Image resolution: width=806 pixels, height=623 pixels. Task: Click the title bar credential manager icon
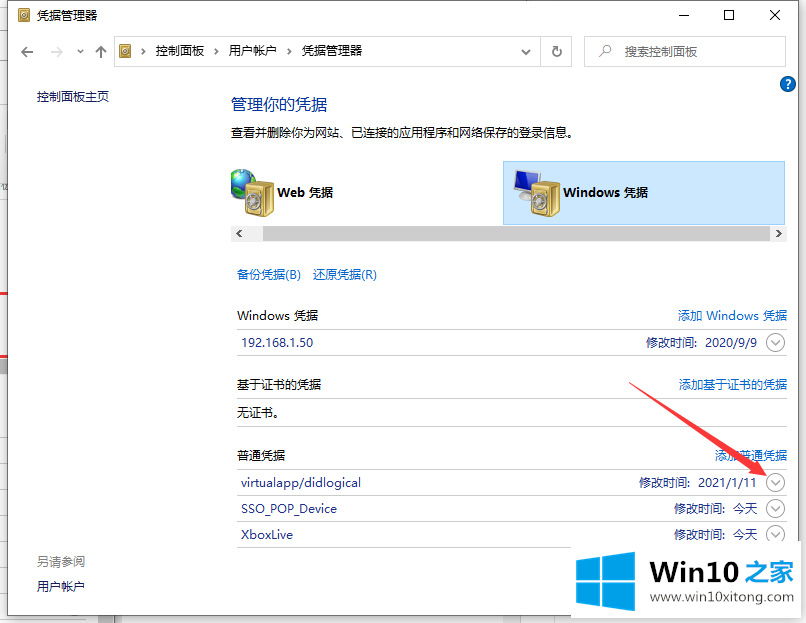point(24,15)
